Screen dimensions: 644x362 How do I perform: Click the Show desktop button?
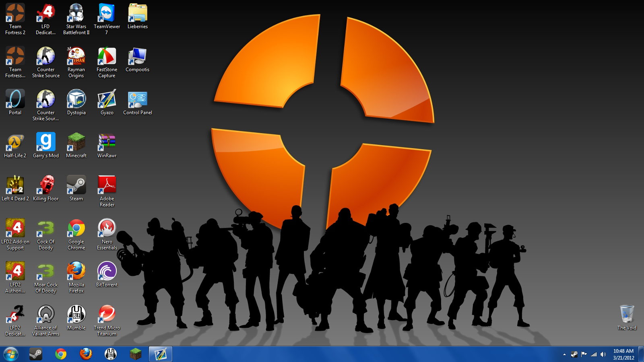(x=641, y=354)
